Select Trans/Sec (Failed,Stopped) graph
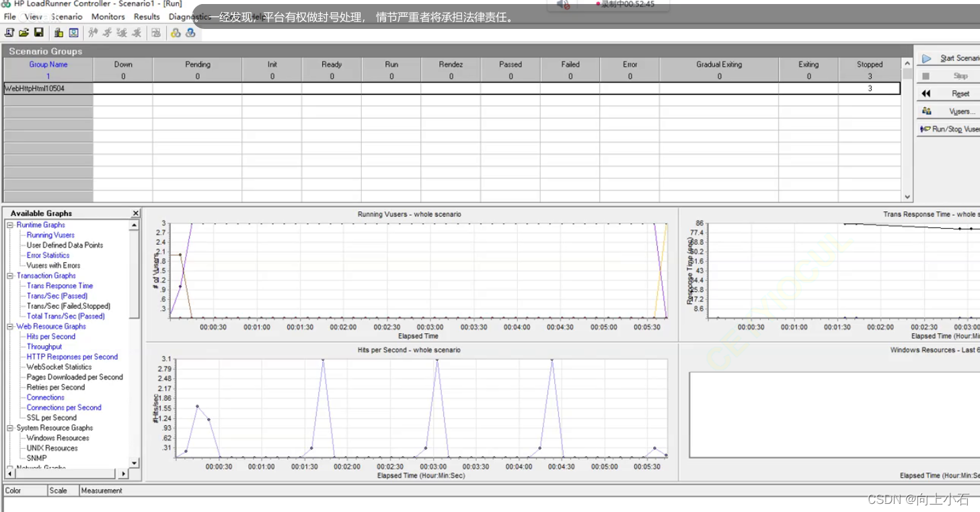 click(69, 306)
